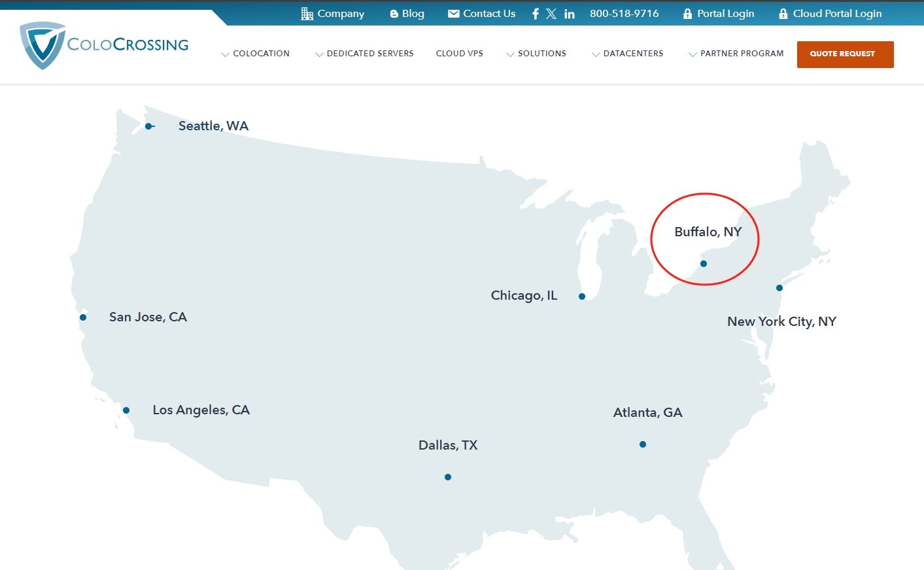Click the Atlanta map marker dot
The width and height of the screenshot is (924, 570).
(x=643, y=444)
